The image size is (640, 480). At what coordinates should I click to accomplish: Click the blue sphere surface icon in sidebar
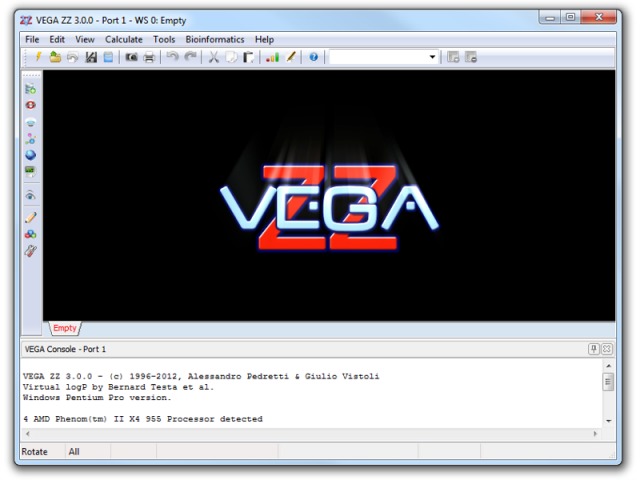[x=31, y=155]
